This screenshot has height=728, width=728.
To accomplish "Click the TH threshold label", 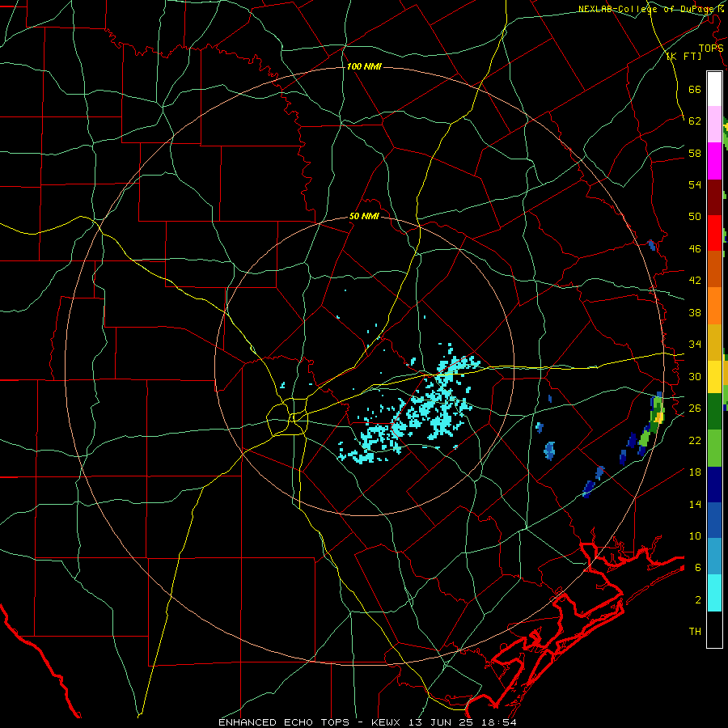I will click(x=695, y=632).
